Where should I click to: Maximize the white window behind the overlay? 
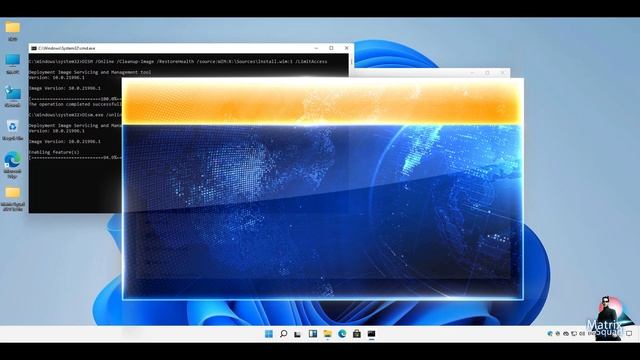click(487, 73)
